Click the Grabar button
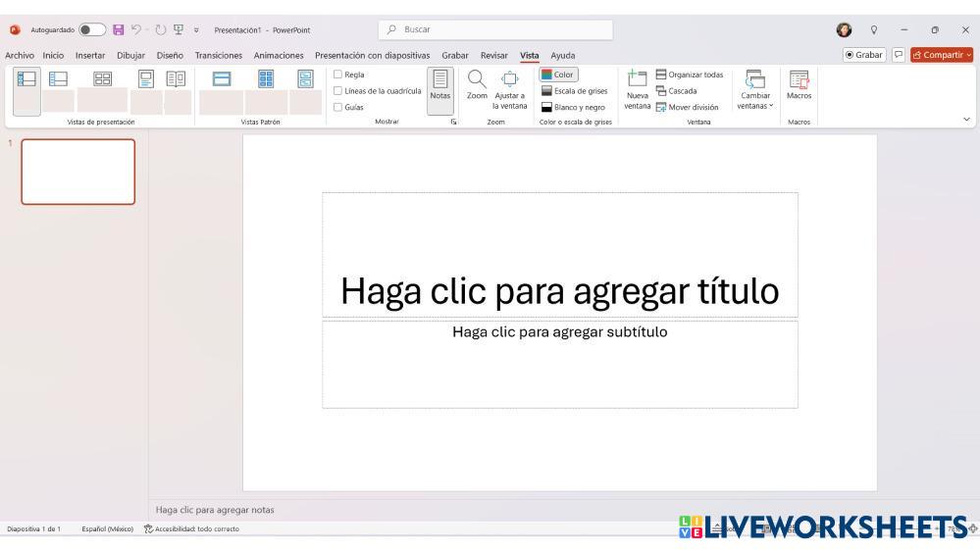The image size is (980, 551). tap(864, 55)
